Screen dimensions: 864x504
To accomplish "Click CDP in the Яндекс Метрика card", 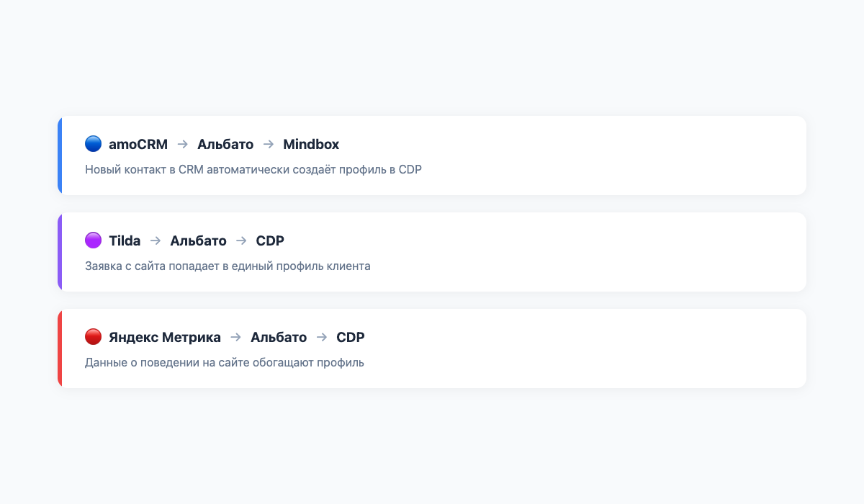I will [x=351, y=337].
